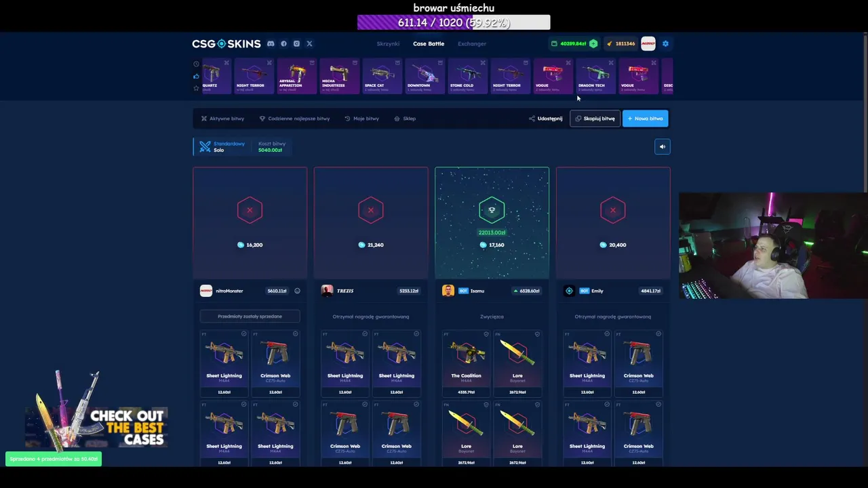Click TREZIS's profile avatar

point(327,291)
